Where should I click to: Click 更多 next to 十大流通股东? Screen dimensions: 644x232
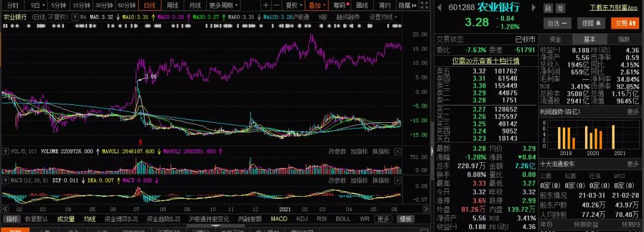(633, 164)
